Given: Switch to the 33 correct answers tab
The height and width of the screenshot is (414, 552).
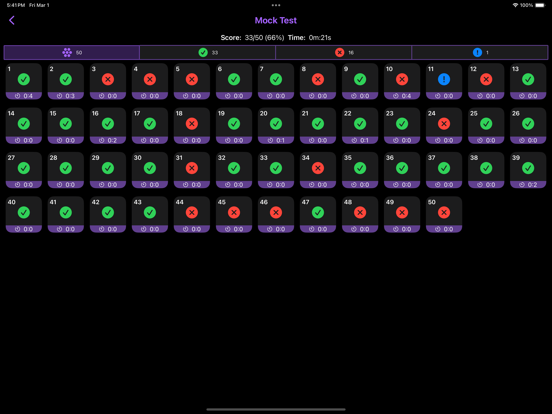Looking at the screenshot, I should tap(208, 52).
